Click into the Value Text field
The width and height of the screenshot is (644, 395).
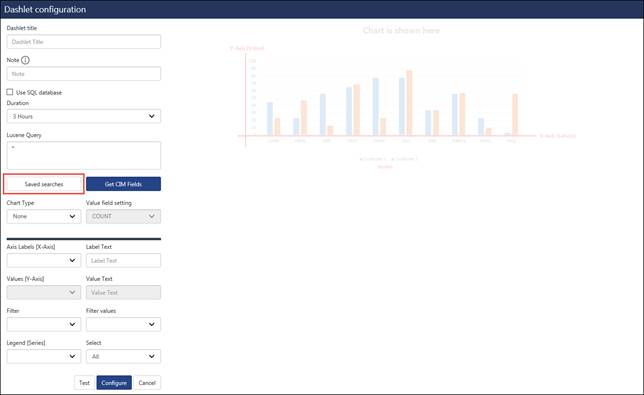coord(123,292)
